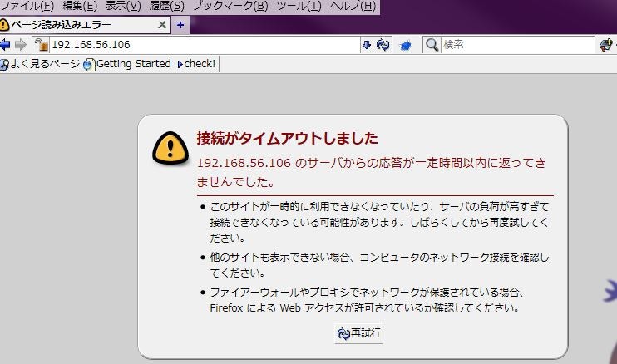Click the bullet text starting このサイトが一時的に

[379, 222]
